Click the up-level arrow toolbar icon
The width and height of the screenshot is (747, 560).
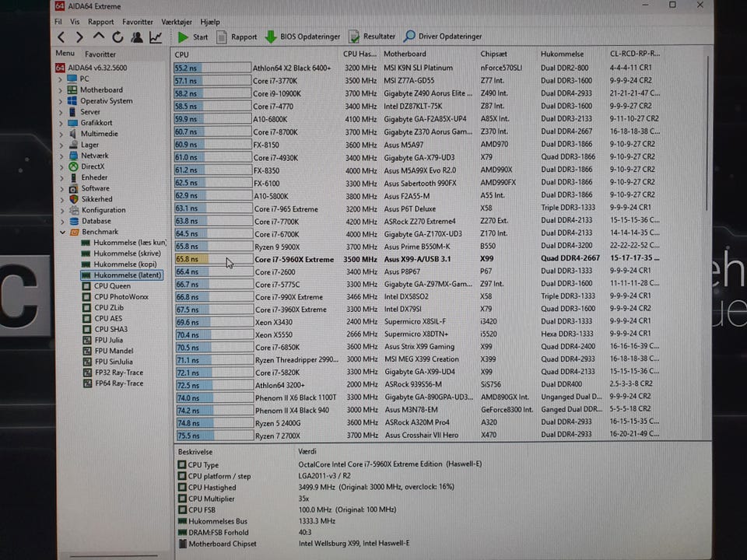pyautogui.click(x=99, y=37)
